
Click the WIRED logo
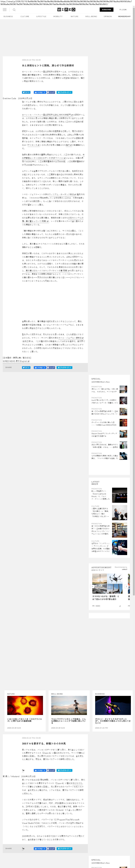66,10
